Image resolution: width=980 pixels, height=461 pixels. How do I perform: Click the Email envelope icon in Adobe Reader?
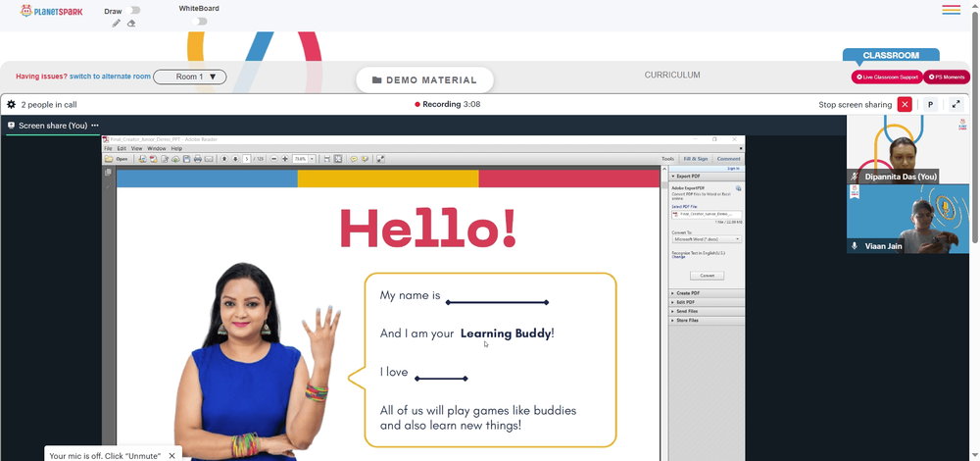pyautogui.click(x=209, y=159)
